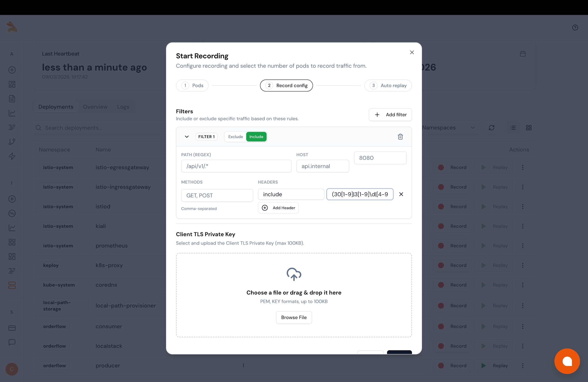Click the Browse File button

pos(293,317)
